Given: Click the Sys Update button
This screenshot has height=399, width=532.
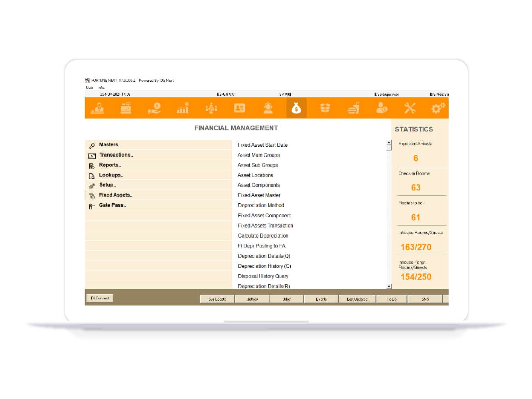Looking at the screenshot, I should pos(217,299).
